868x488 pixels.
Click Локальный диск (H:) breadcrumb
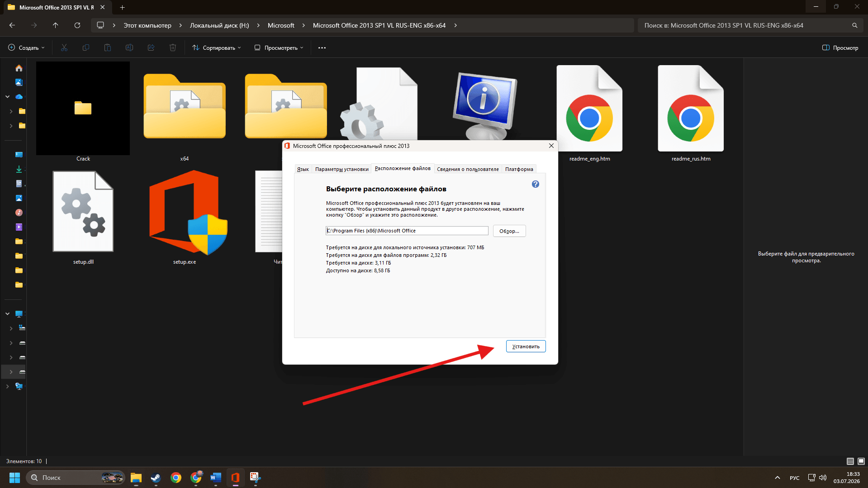tap(219, 25)
